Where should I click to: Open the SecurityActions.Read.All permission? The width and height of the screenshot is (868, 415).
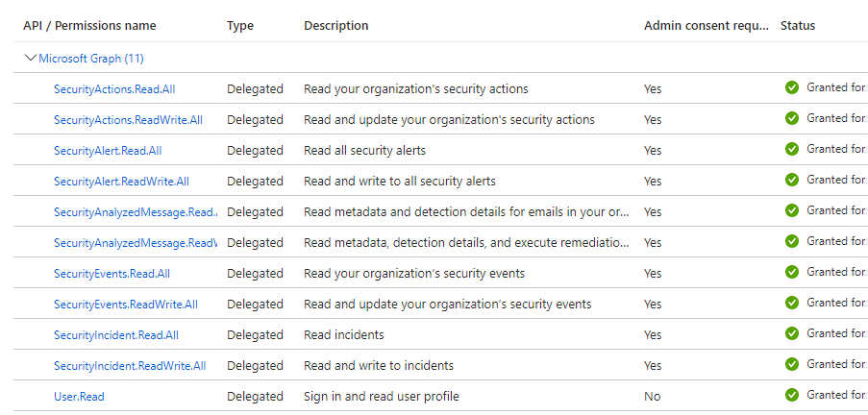(x=114, y=89)
